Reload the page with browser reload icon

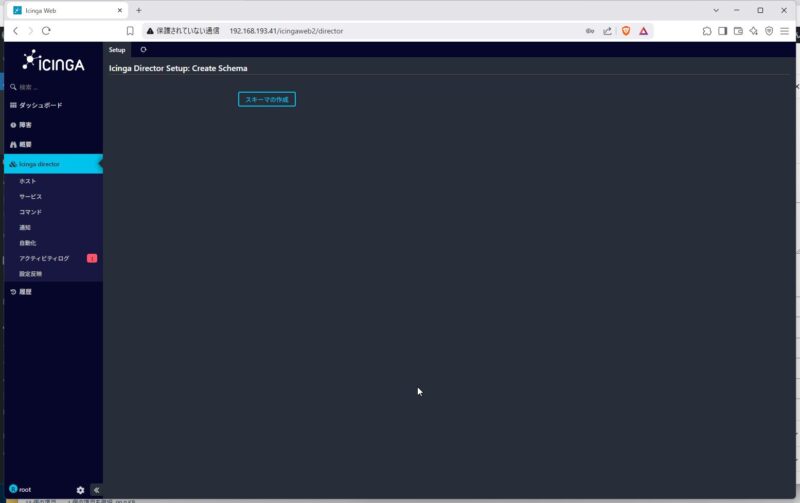tap(46, 31)
